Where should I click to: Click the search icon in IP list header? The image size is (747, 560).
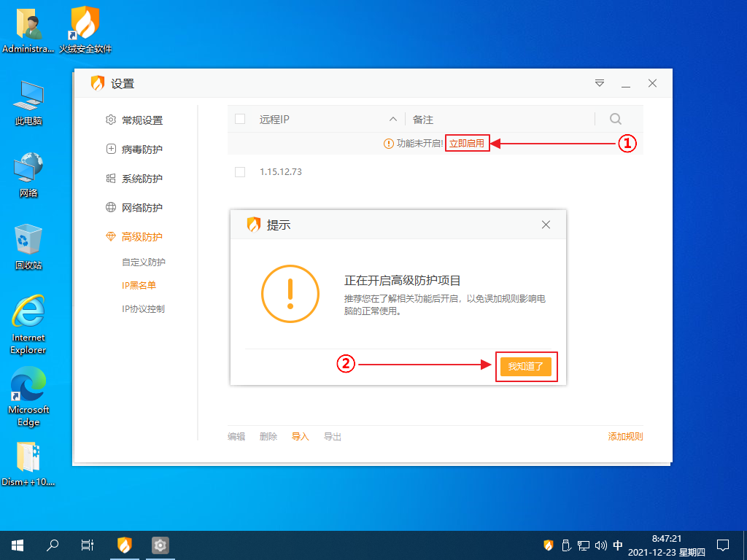point(616,119)
